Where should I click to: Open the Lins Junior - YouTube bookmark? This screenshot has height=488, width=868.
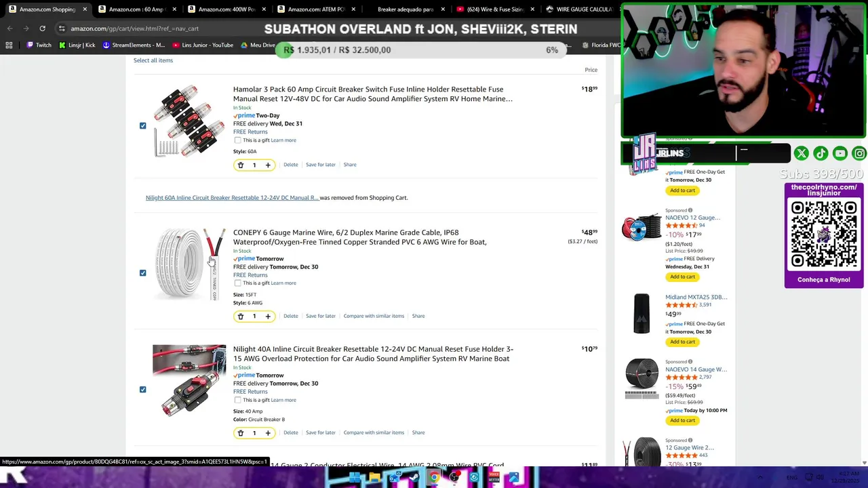203,45
